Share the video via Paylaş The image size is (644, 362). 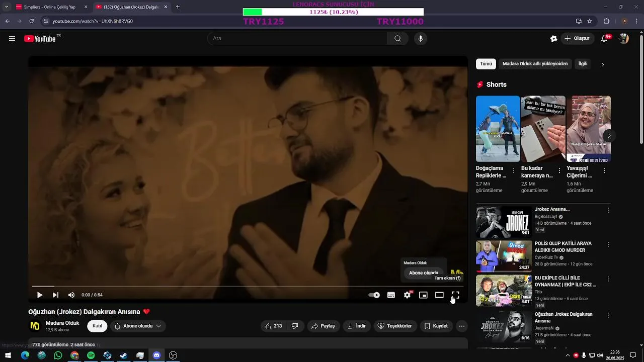[x=323, y=326]
